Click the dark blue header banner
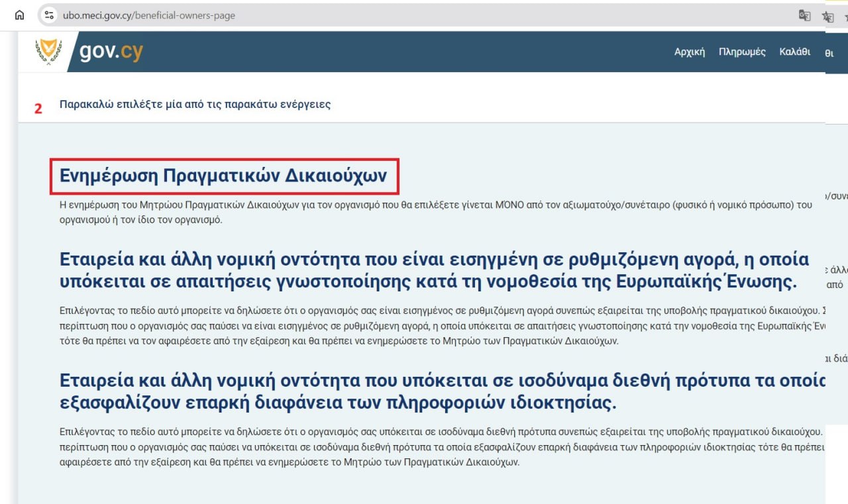 (x=397, y=52)
